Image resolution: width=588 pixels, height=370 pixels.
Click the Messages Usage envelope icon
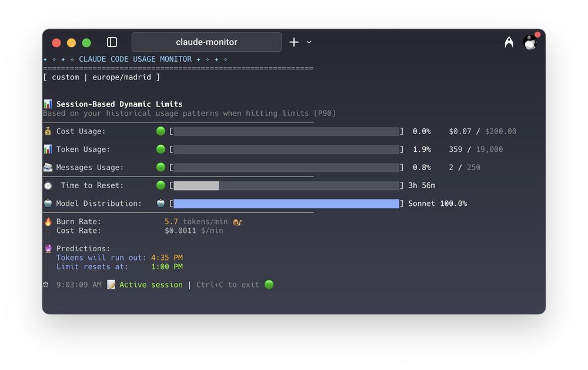click(48, 168)
